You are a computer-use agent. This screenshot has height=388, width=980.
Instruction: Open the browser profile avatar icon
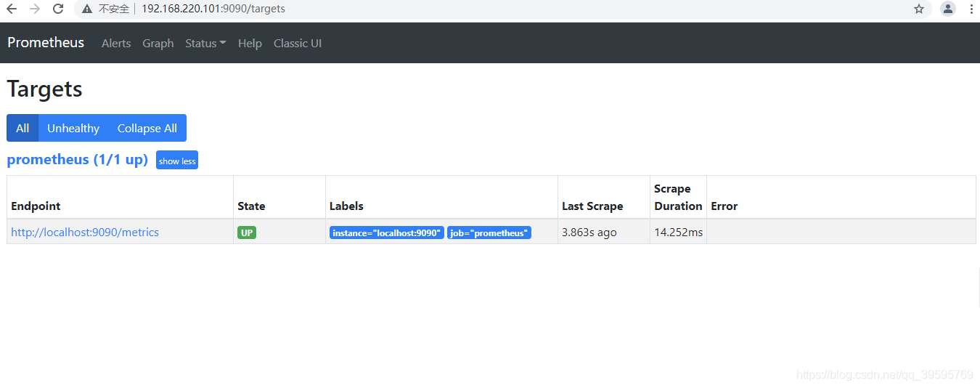(x=948, y=9)
